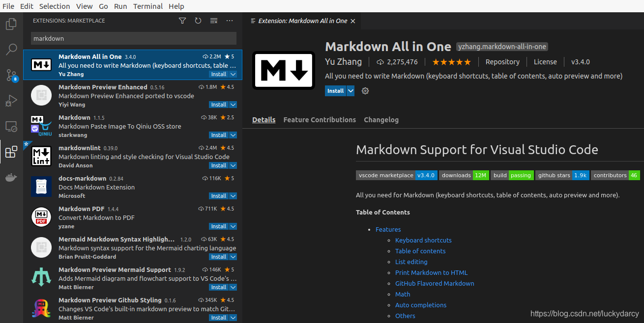Follow the Print Markdown to HTML link
The width and height of the screenshot is (644, 323).
431,272
